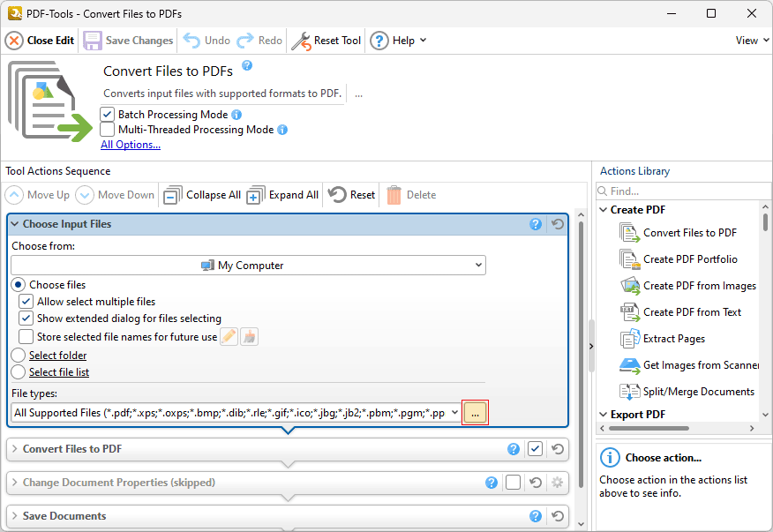Enable Multi-Threaded Processing Mode
The height and width of the screenshot is (532, 773).
click(x=107, y=130)
